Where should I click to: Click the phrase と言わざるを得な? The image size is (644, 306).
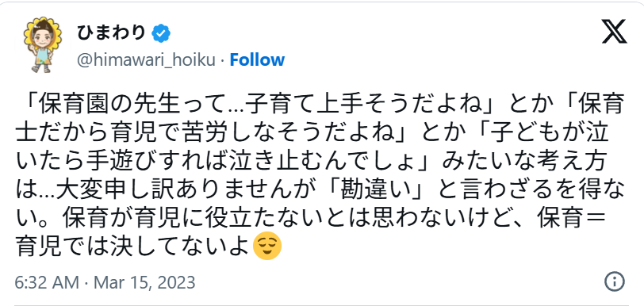529,189
